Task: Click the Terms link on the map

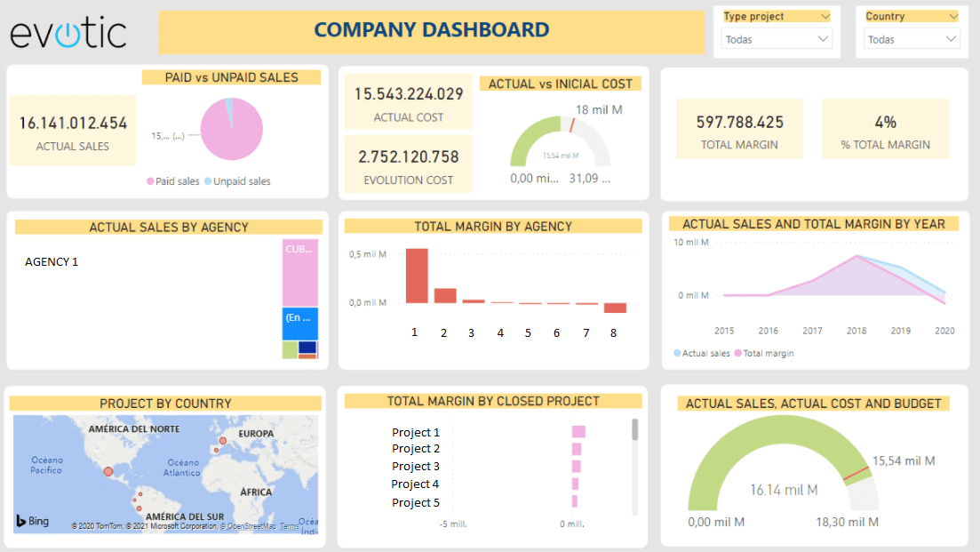Action: coord(290,527)
